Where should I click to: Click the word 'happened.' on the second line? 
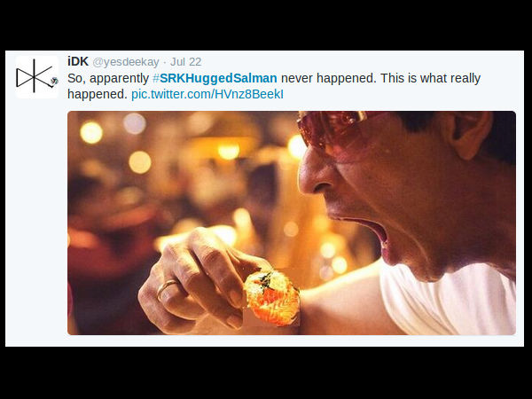97,93
